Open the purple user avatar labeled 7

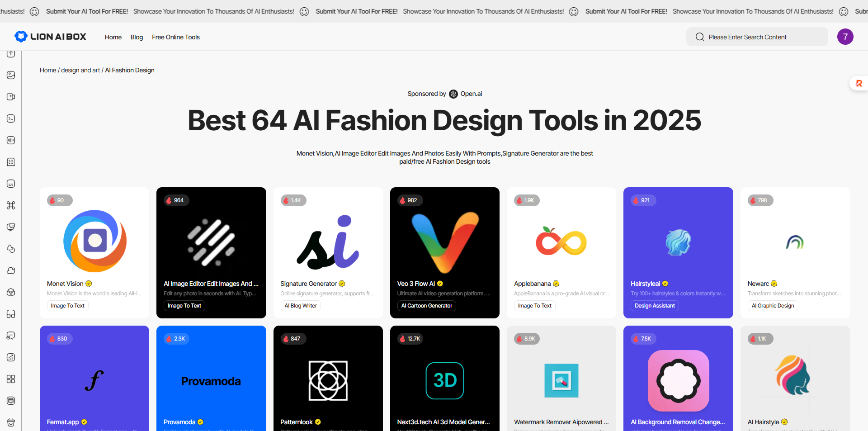(x=845, y=37)
